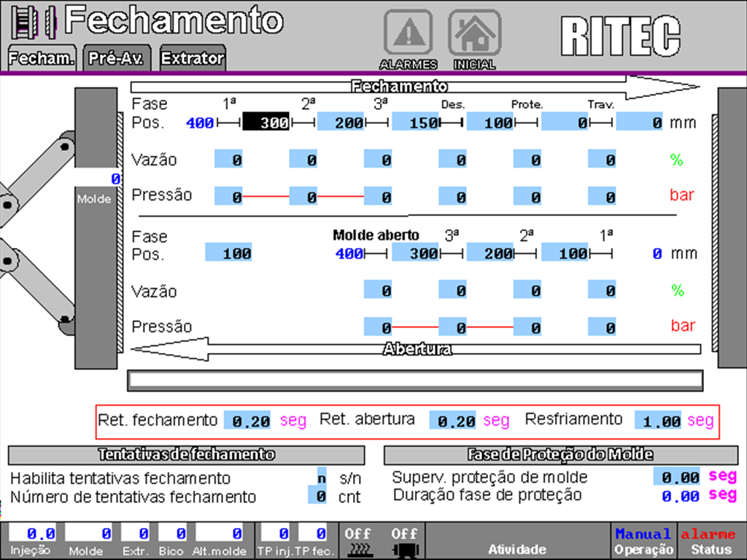Click the large Abertura arrow
Screen dimensions: 747x560
pos(416,349)
